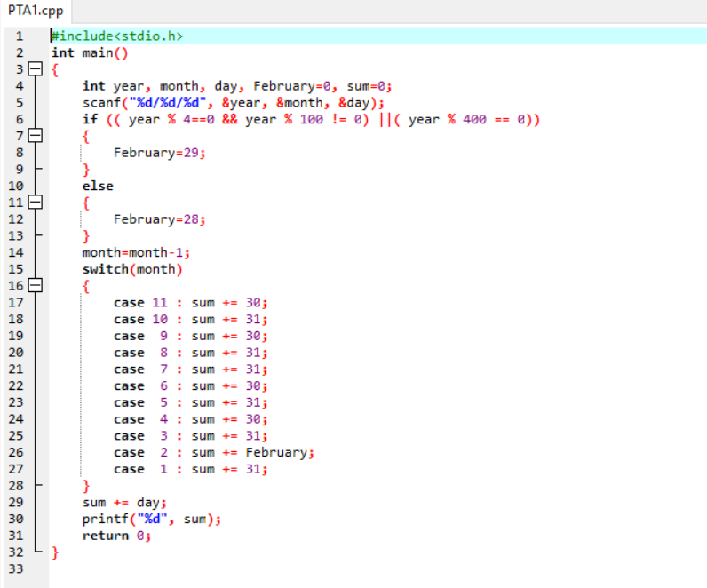Click the closing brace on line 32
707x588 pixels.
pos(55,552)
